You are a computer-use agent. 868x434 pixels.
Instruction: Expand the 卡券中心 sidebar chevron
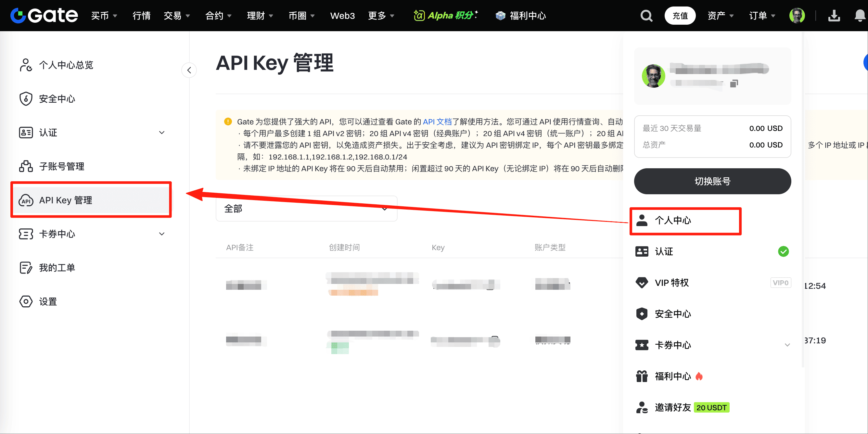click(162, 234)
